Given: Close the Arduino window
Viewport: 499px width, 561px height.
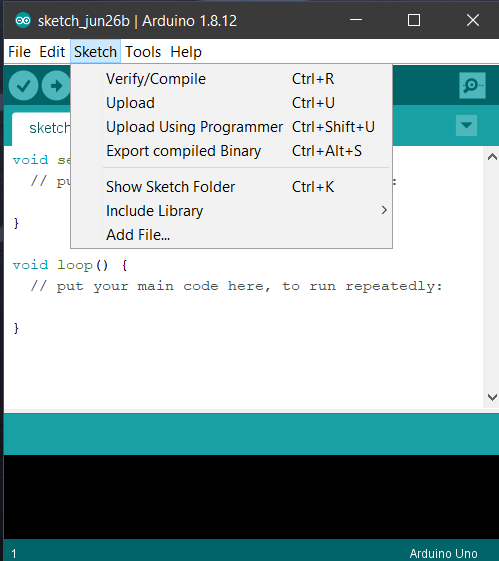Looking at the screenshot, I should [x=473, y=20].
